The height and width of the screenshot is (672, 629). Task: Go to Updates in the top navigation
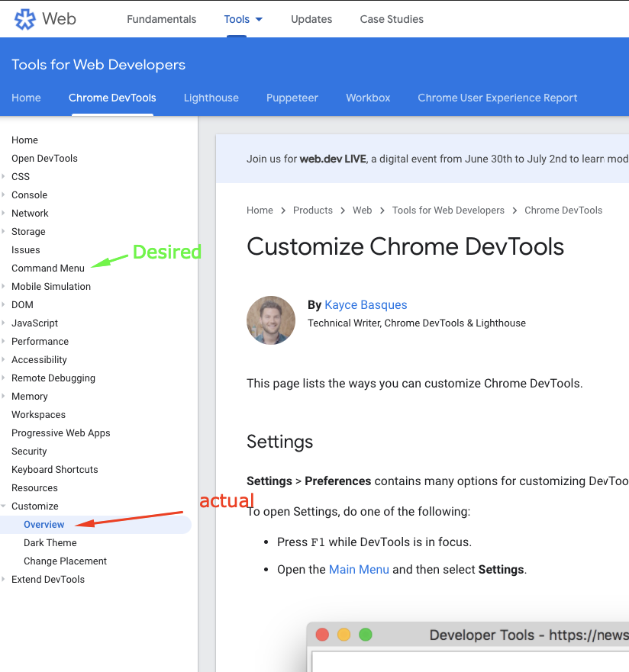point(311,19)
